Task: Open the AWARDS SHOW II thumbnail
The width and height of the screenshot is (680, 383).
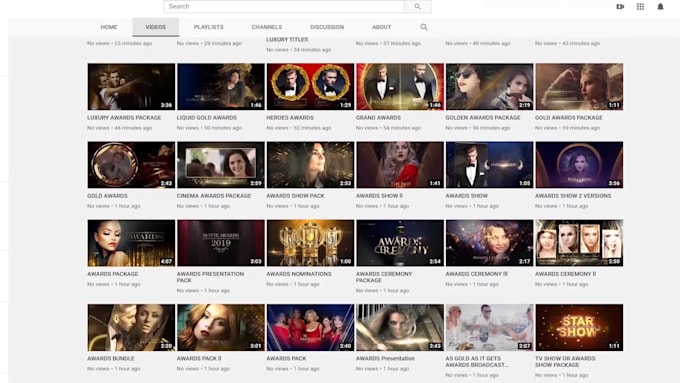Action: 400,165
